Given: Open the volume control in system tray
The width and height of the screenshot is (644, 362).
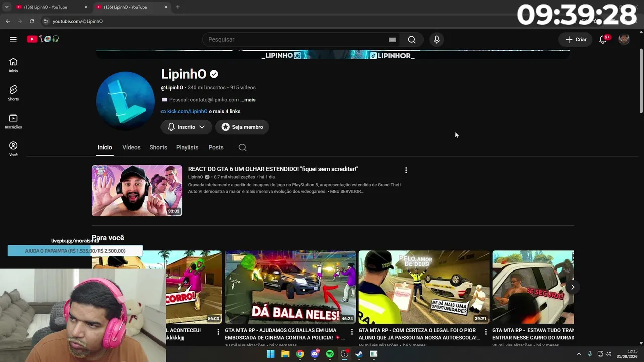Looking at the screenshot, I should [608, 354].
